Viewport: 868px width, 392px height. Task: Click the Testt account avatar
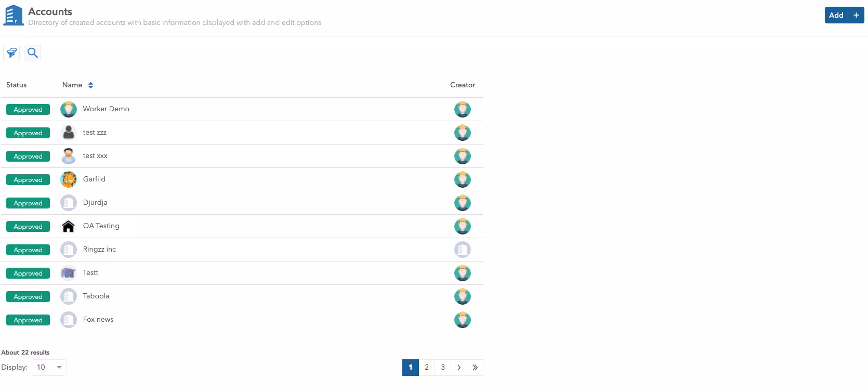pyautogui.click(x=68, y=273)
